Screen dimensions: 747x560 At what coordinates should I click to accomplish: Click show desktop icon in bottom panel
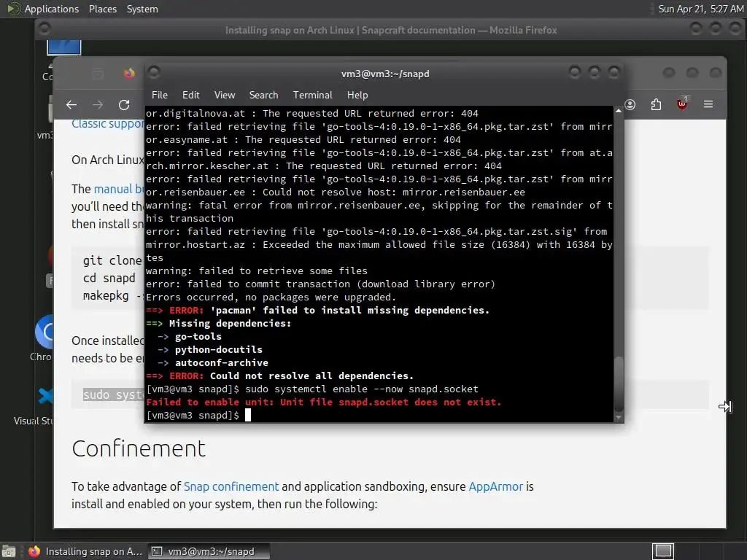coord(9,551)
